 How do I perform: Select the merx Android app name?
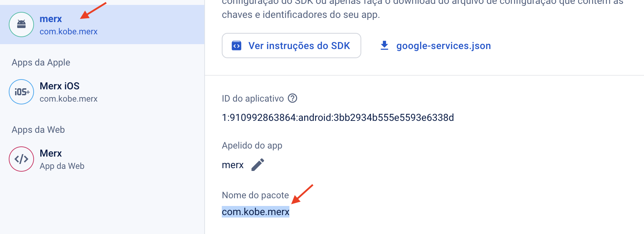(51, 19)
